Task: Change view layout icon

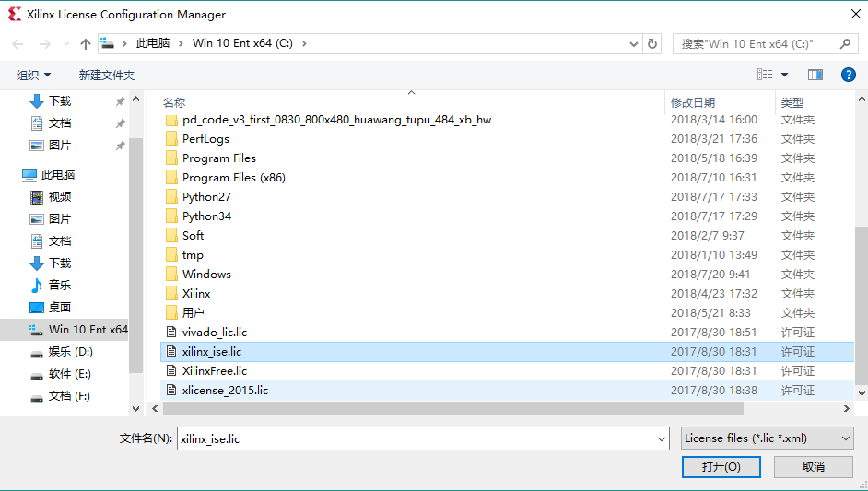Action: [x=765, y=75]
